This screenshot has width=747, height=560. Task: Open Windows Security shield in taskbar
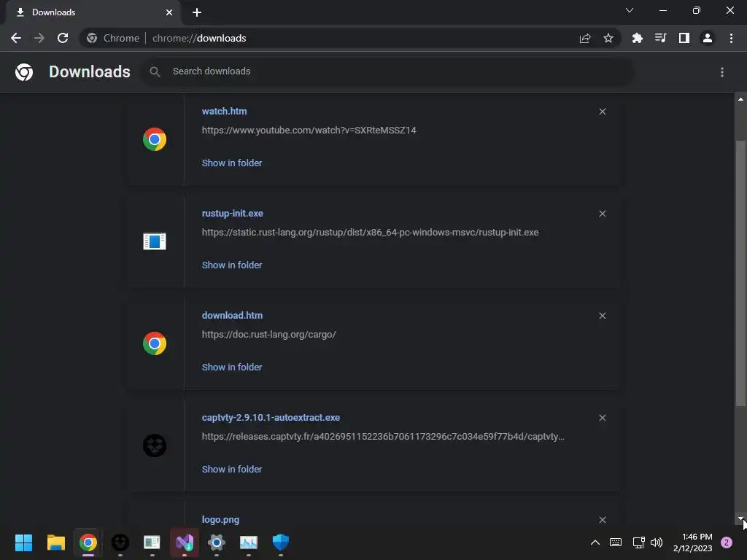click(x=281, y=542)
